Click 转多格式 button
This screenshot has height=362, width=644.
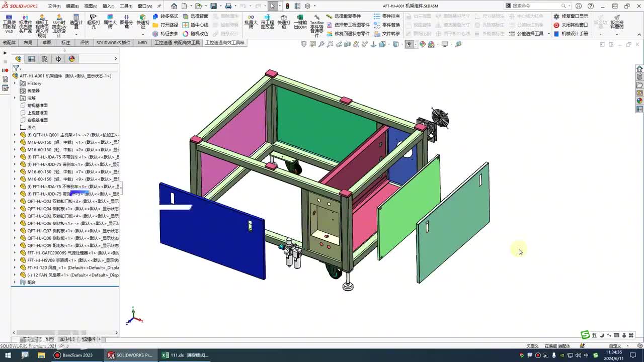(166, 16)
